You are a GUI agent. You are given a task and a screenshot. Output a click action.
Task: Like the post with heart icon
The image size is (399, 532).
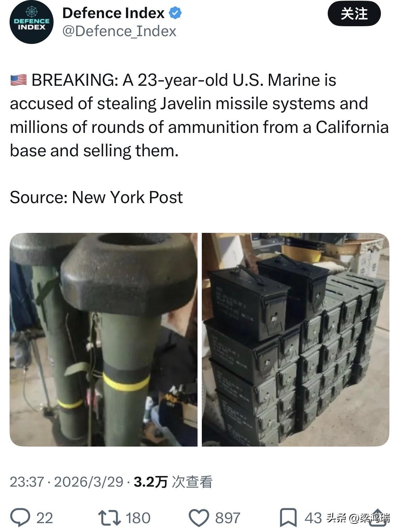click(199, 518)
